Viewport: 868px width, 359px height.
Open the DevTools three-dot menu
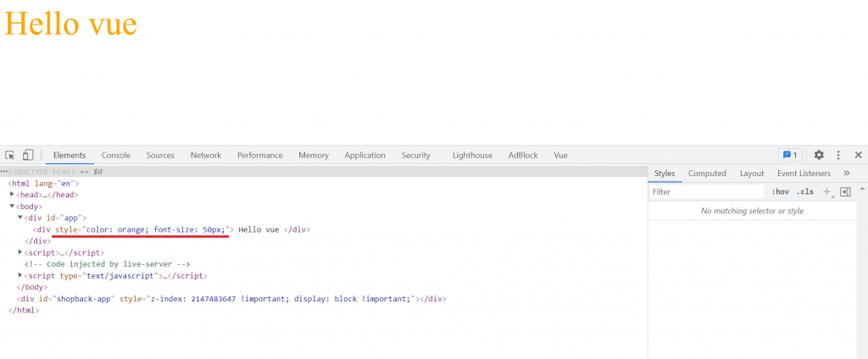[838, 155]
